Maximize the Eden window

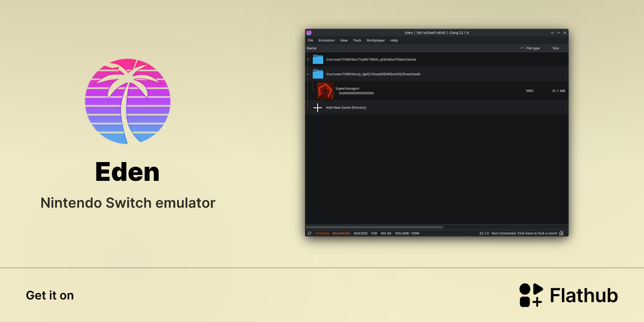[558, 33]
